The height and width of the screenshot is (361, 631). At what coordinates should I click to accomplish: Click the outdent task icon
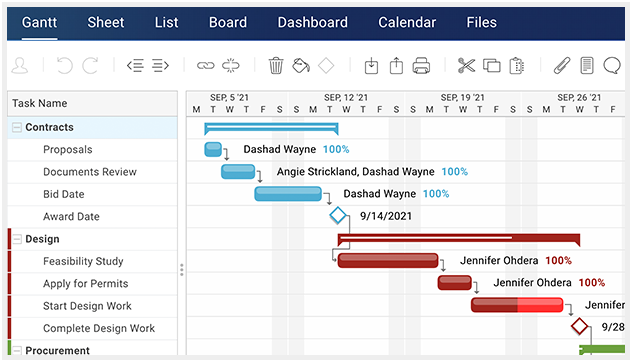point(136,65)
